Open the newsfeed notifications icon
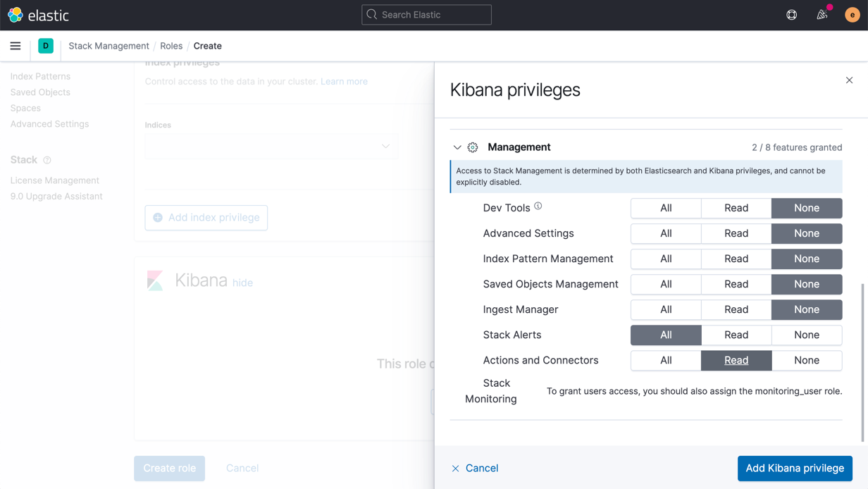The image size is (868, 489). 821,15
